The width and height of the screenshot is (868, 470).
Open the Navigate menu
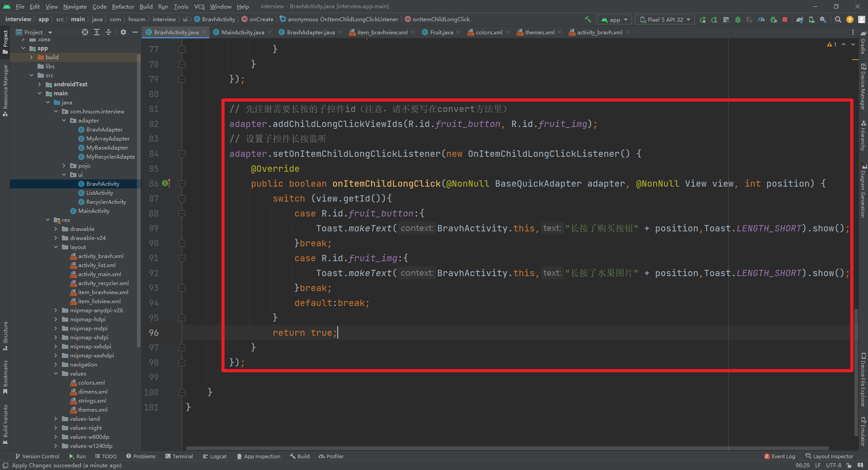point(75,6)
